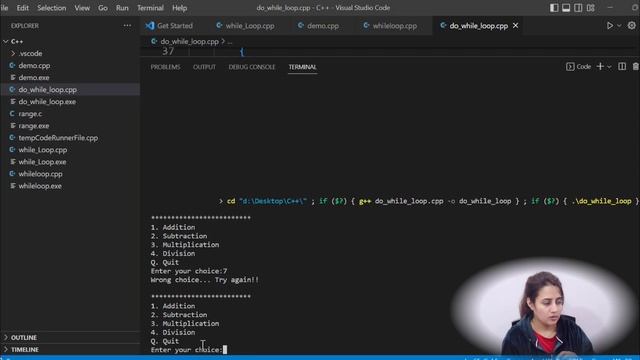The height and width of the screenshot is (360, 640).
Task: Open editor settings gear icon
Action: click(x=631, y=25)
